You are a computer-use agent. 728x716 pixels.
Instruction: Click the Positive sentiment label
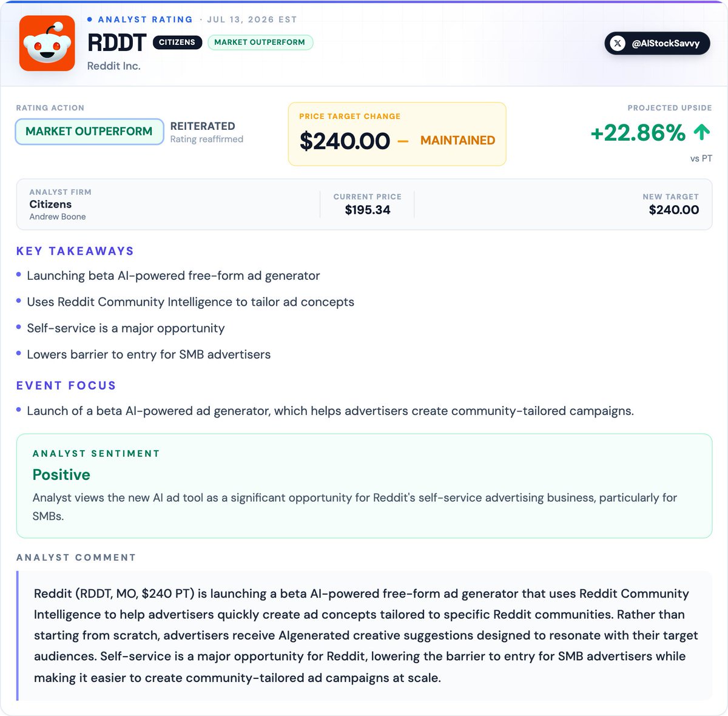(61, 475)
